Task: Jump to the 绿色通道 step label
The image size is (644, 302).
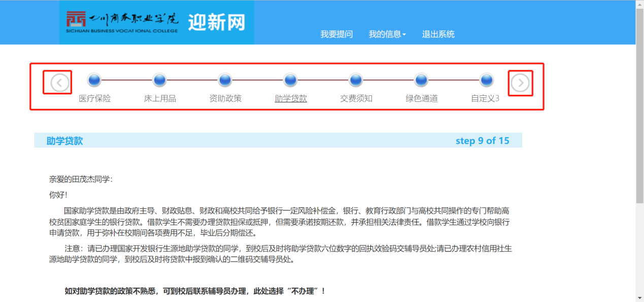Action: pyautogui.click(x=421, y=98)
